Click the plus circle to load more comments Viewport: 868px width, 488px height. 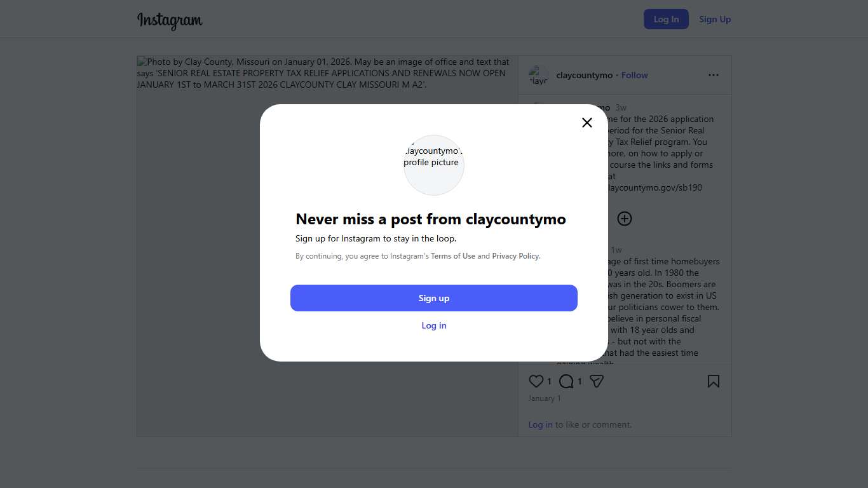tap(625, 219)
